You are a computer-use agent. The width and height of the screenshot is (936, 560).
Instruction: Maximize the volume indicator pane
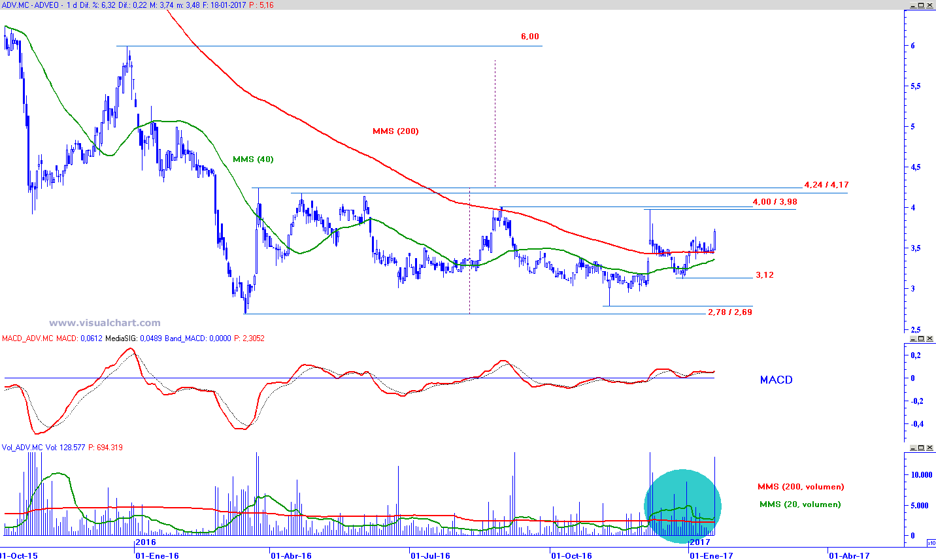pyautogui.click(x=922, y=448)
